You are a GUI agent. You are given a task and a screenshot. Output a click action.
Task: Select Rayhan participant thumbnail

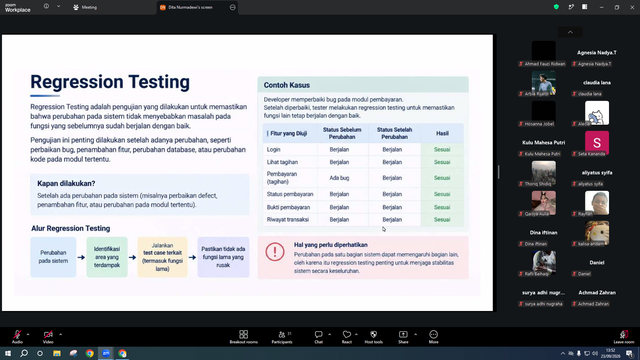(597, 203)
